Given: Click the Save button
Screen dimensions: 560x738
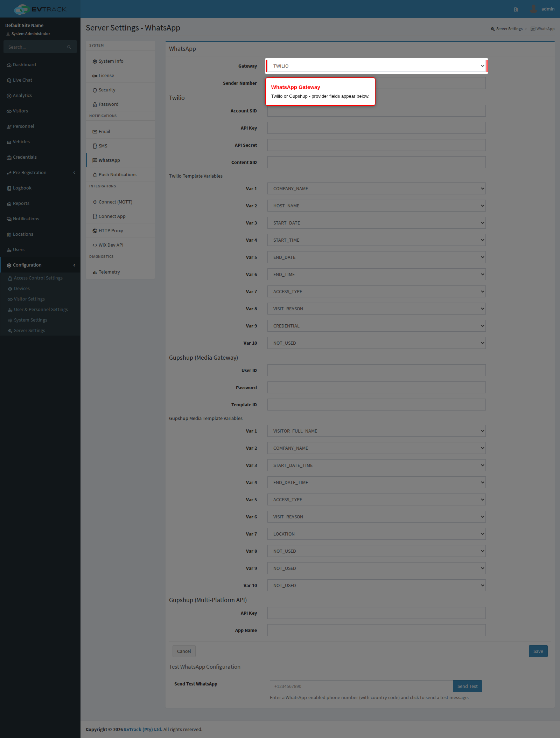Looking at the screenshot, I should point(538,651).
